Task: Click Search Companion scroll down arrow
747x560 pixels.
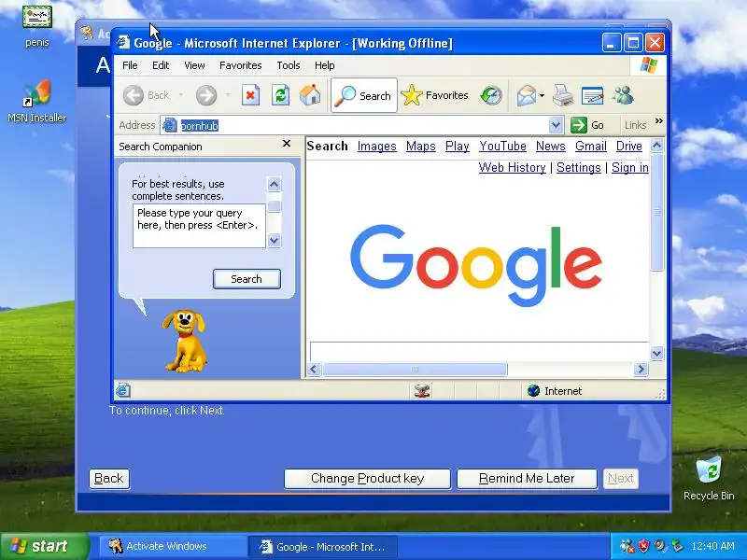Action: point(275,241)
